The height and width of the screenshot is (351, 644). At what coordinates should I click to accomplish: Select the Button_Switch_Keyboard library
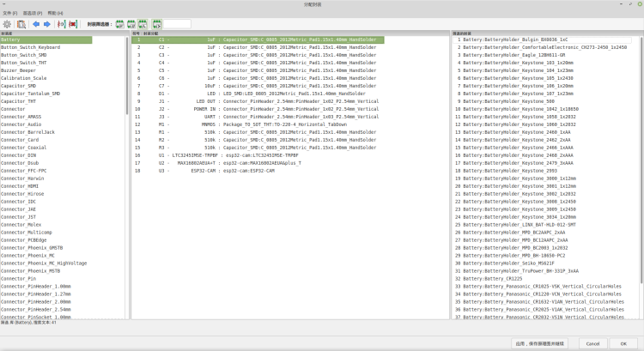point(30,47)
